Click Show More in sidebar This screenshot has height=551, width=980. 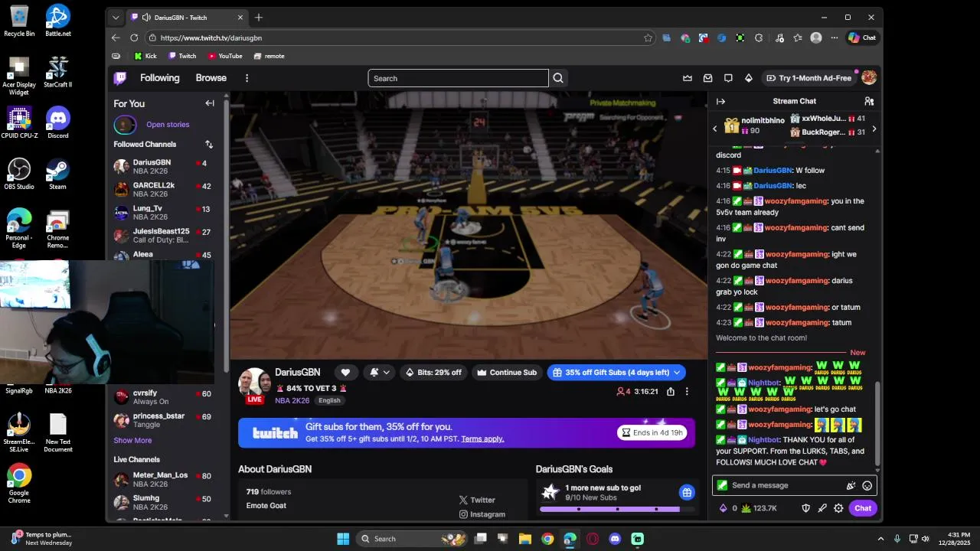coord(132,441)
